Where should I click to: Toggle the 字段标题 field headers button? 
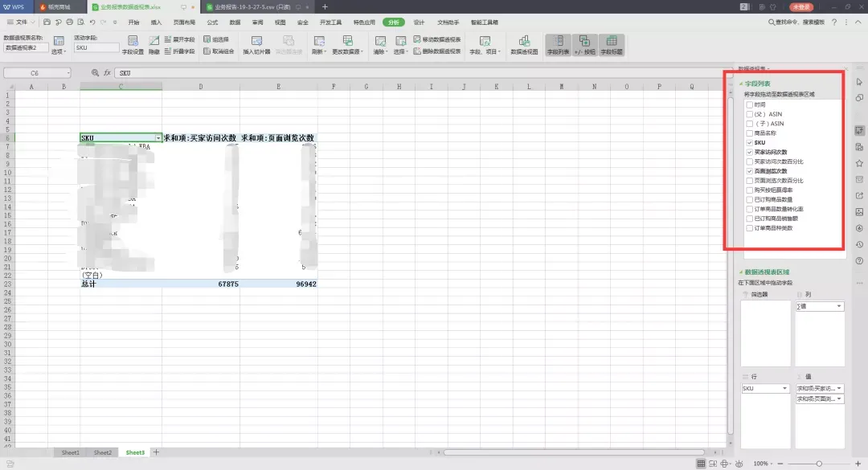(611, 45)
